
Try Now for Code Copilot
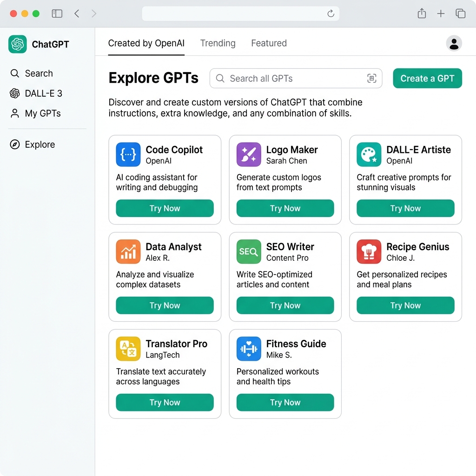[x=165, y=208]
